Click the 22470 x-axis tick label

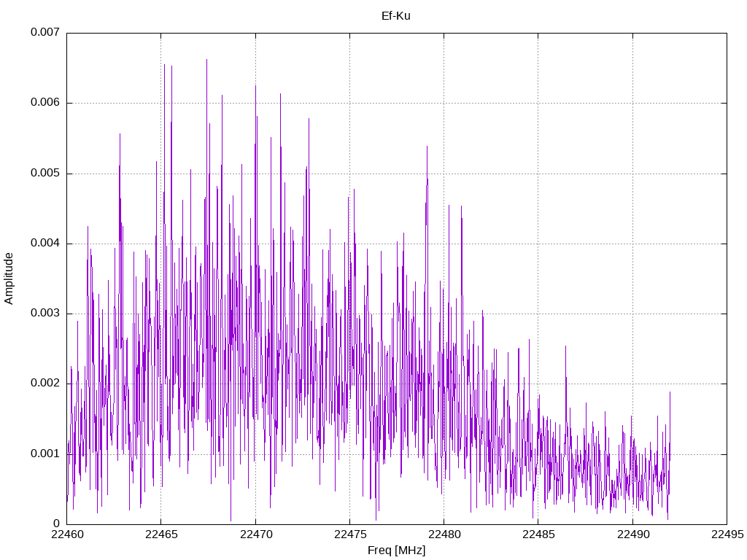[256, 534]
